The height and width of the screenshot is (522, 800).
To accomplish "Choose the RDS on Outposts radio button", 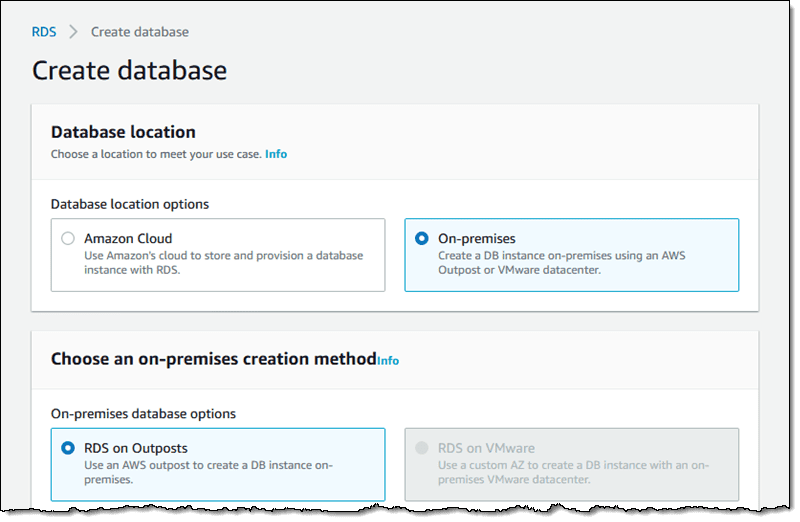I will click(x=68, y=448).
